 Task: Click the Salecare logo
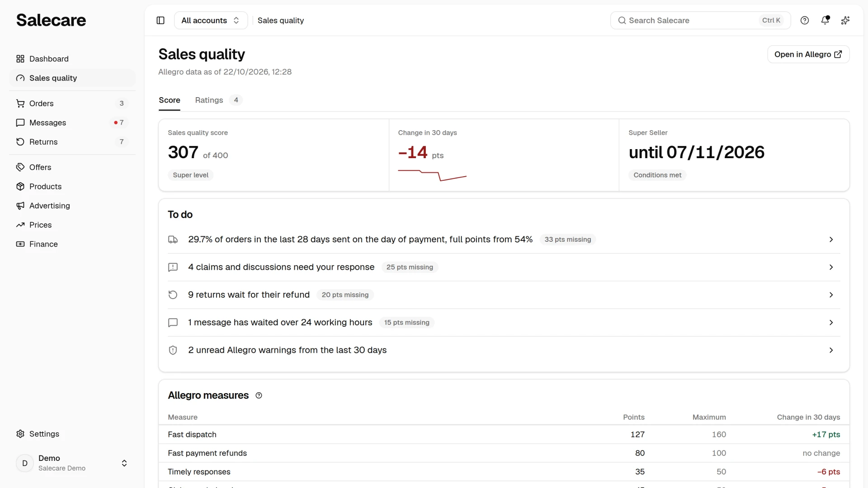click(x=51, y=20)
